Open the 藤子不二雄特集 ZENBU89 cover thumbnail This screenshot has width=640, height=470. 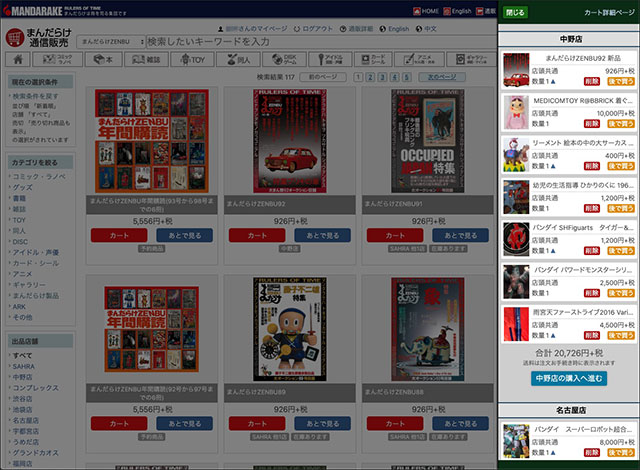point(289,329)
